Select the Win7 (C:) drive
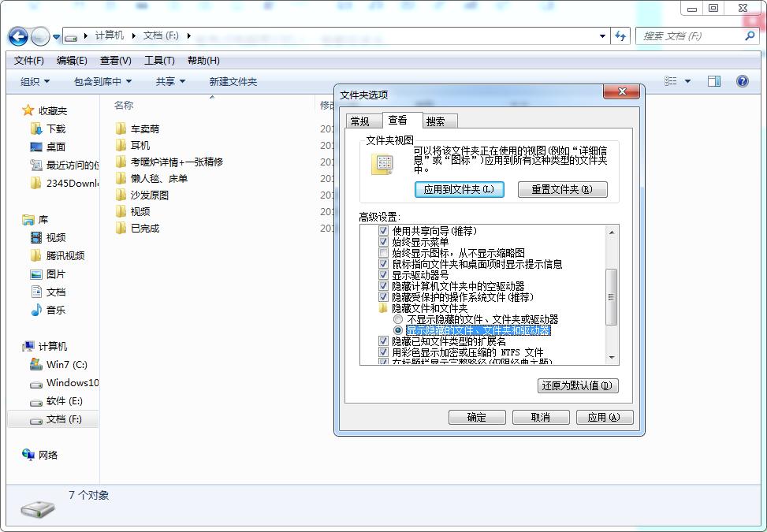This screenshot has height=532, width=767. (x=62, y=365)
